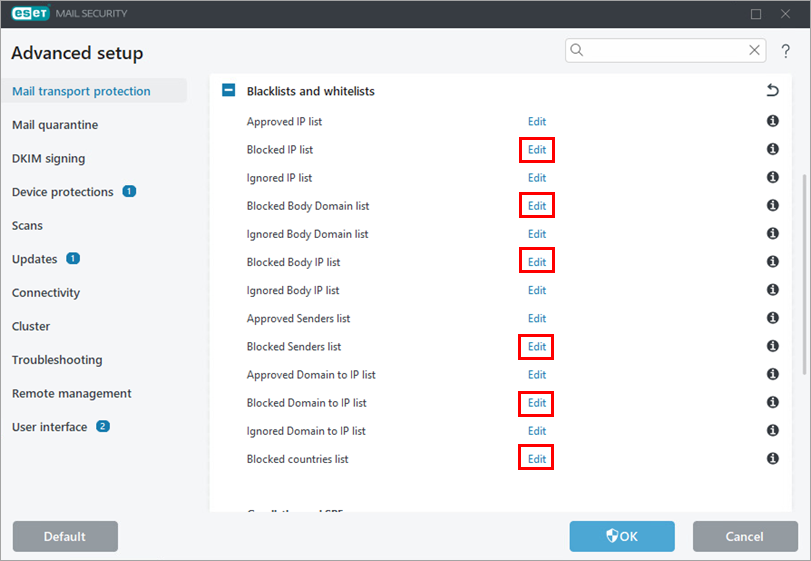The image size is (811, 561).
Task: Click the magnifier search icon
Action: click(x=576, y=50)
